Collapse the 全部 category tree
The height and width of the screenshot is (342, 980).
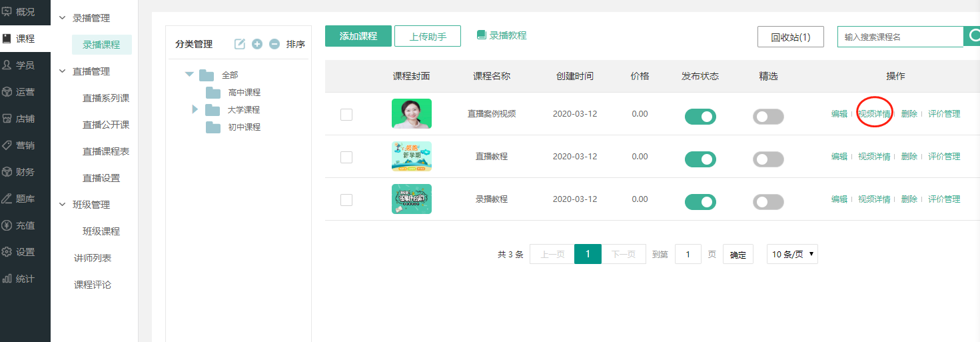pos(190,75)
